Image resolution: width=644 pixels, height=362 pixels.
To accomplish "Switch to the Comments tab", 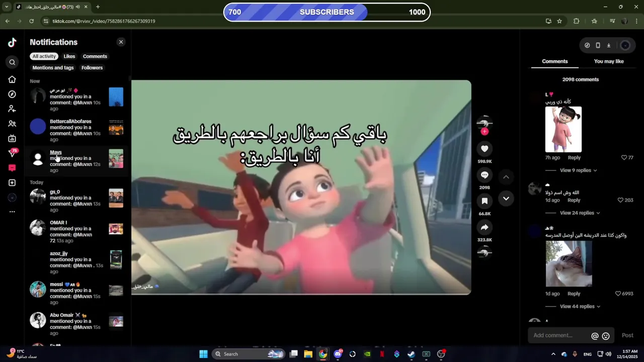I will coord(555,61).
